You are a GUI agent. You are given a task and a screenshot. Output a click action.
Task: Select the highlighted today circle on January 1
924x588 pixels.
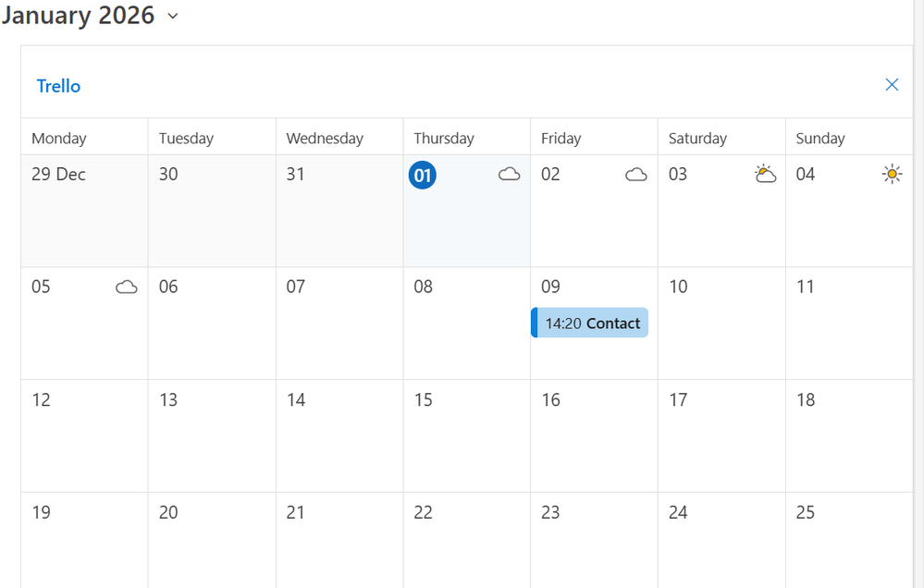tap(423, 175)
